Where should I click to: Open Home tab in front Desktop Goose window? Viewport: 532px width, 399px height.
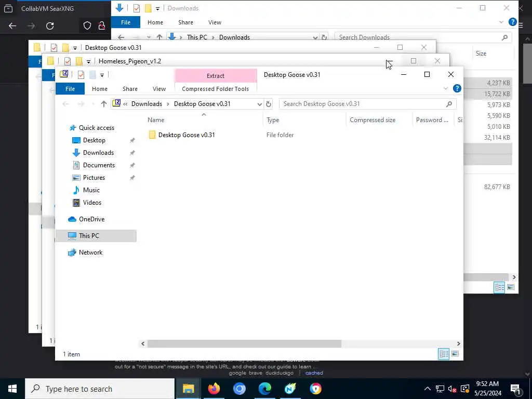coord(99,89)
